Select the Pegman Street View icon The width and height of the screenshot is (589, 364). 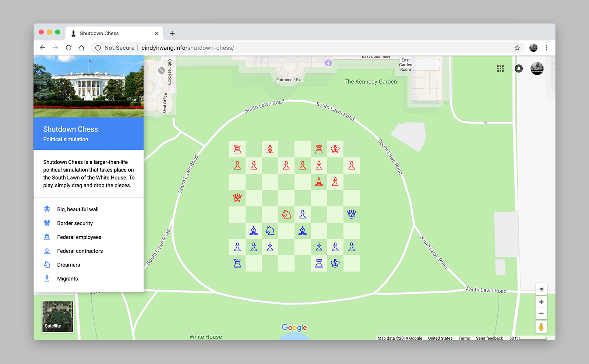pyautogui.click(x=541, y=327)
